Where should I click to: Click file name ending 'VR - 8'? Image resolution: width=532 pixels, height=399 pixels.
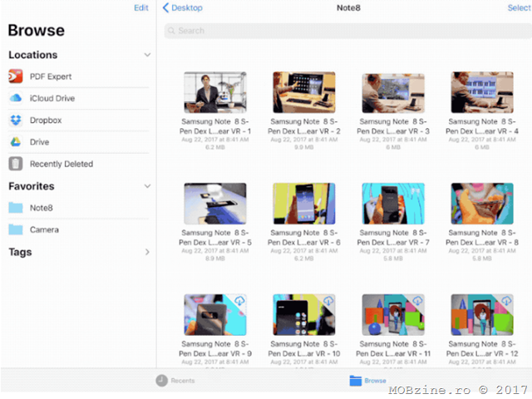tap(482, 238)
